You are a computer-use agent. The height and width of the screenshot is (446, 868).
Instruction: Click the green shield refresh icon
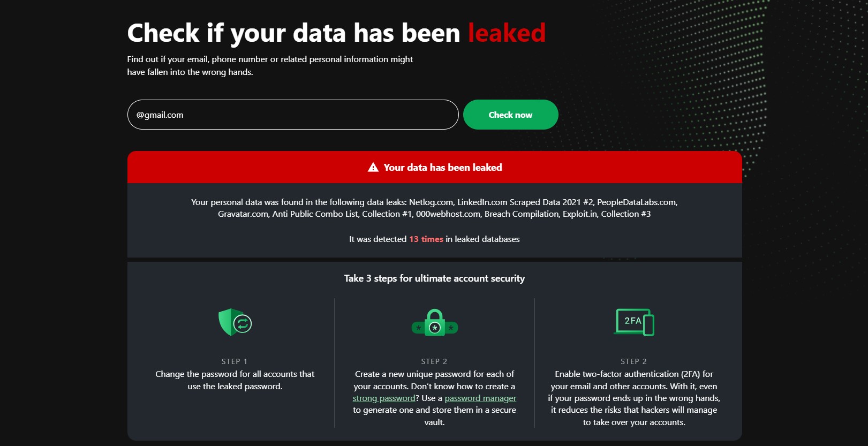(x=235, y=322)
